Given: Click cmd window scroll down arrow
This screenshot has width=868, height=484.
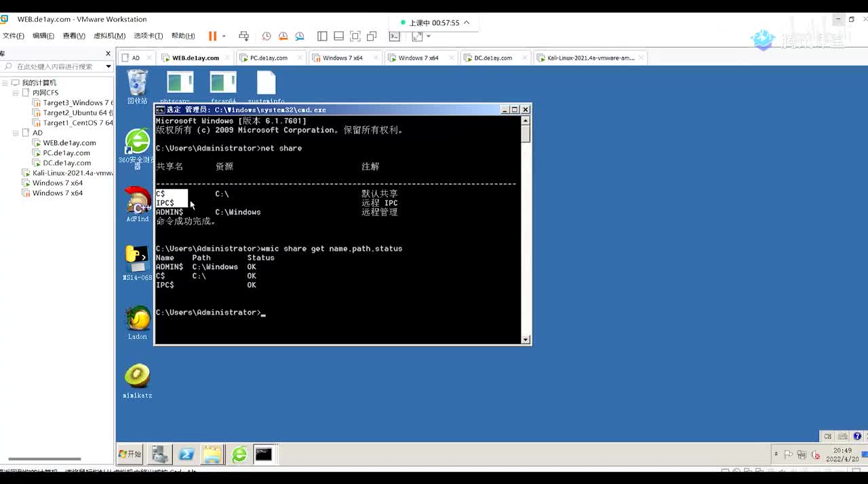Looking at the screenshot, I should (x=526, y=339).
